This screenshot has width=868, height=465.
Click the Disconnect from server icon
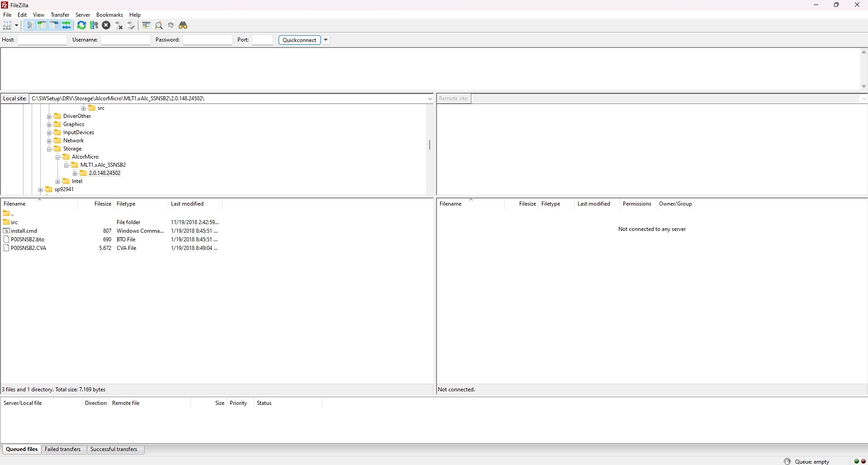click(x=119, y=25)
